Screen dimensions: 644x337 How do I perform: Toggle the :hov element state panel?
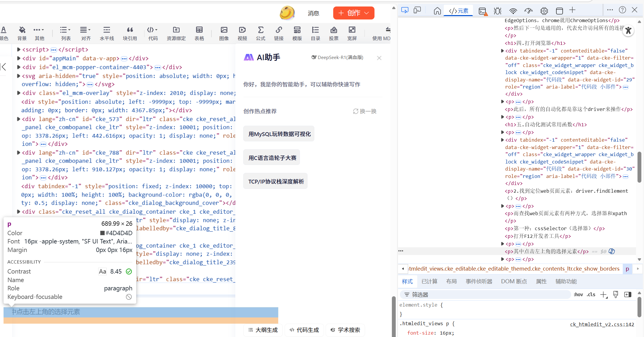pos(578,295)
